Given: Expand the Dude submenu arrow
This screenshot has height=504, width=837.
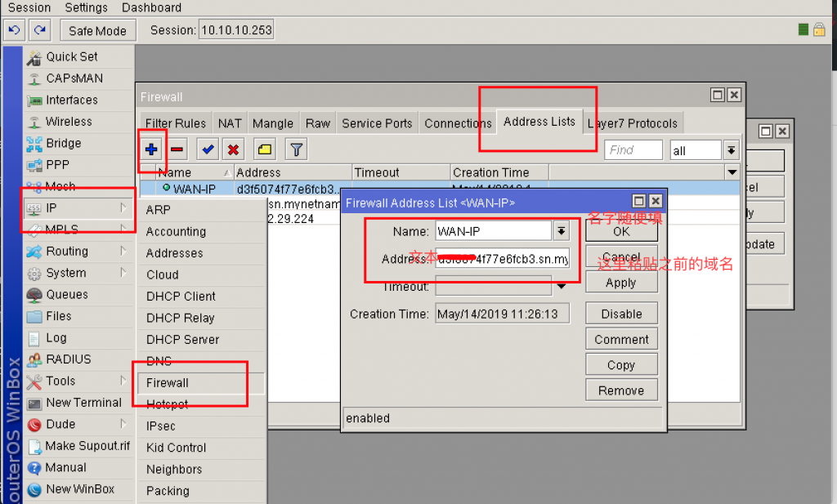Looking at the screenshot, I should (x=123, y=423).
